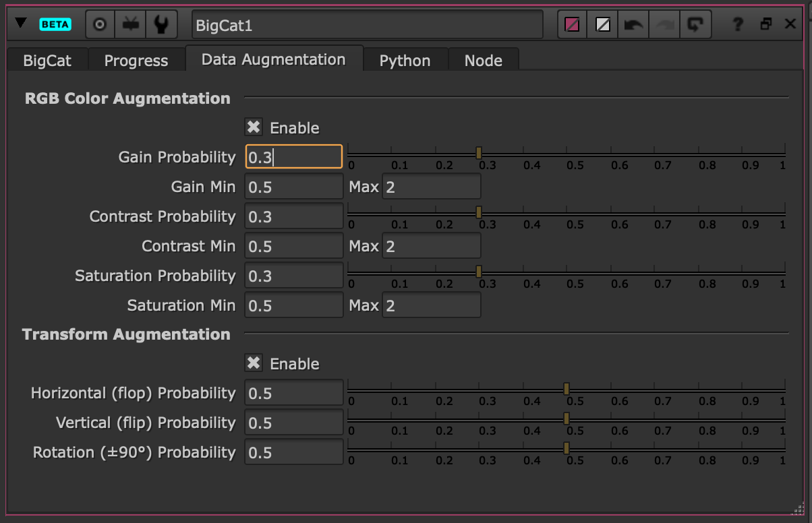The image size is (812, 523).
Task: Click the revert changes icon
Action: coord(694,25)
